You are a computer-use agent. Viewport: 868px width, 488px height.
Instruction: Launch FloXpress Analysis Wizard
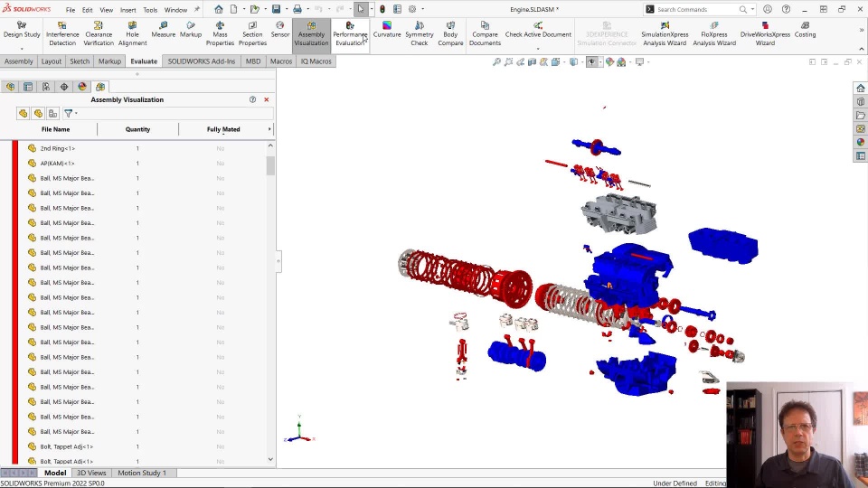(x=714, y=33)
